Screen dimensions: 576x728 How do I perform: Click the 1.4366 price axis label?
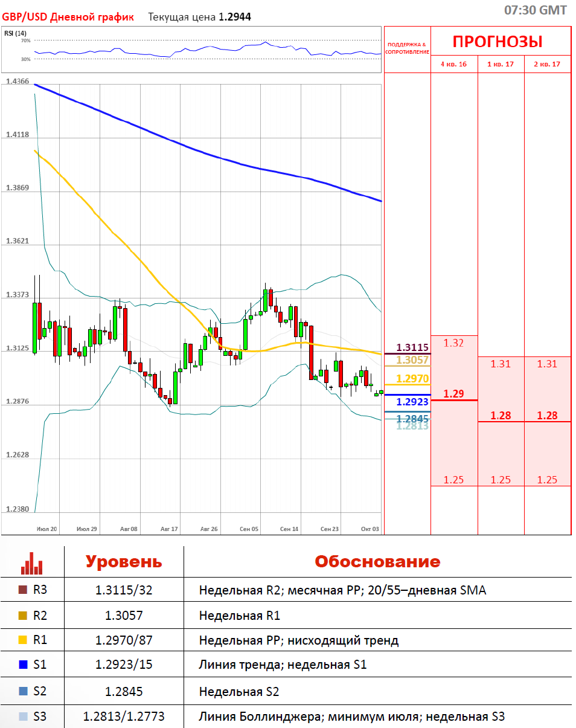(x=17, y=81)
